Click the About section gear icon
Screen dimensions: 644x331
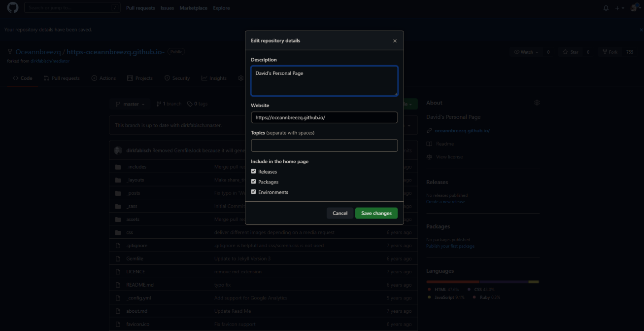point(537,103)
